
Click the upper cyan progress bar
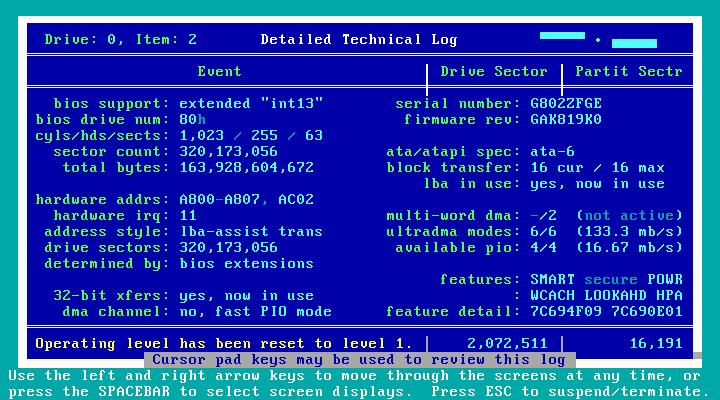coord(562,36)
